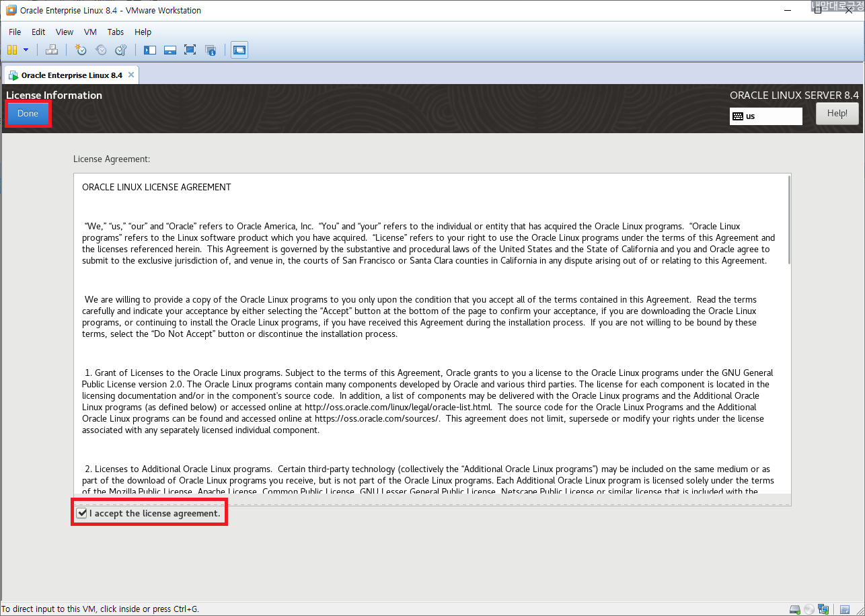Open the power options dropdown arrow

pyautogui.click(x=26, y=50)
